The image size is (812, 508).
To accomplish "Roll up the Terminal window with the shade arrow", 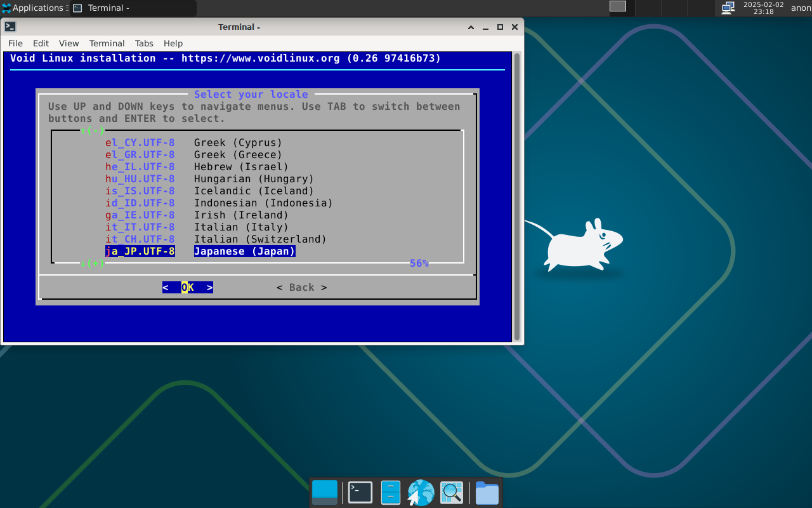I will pos(471,27).
